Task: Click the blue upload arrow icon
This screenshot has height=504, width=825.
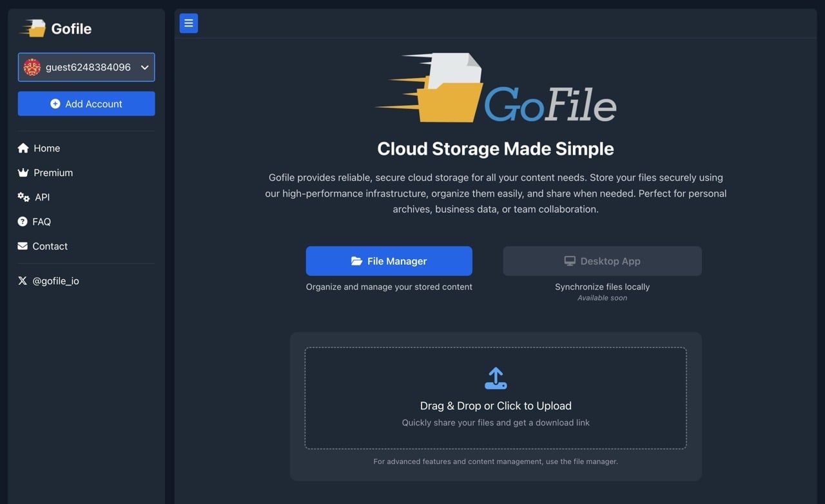Action: tap(496, 378)
